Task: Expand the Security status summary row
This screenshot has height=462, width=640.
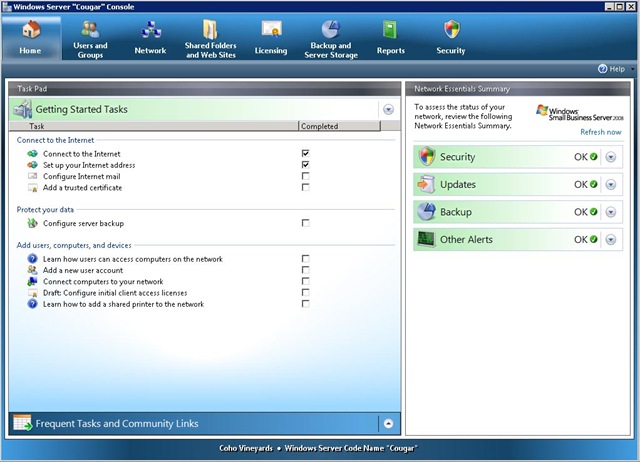Action: click(611, 157)
